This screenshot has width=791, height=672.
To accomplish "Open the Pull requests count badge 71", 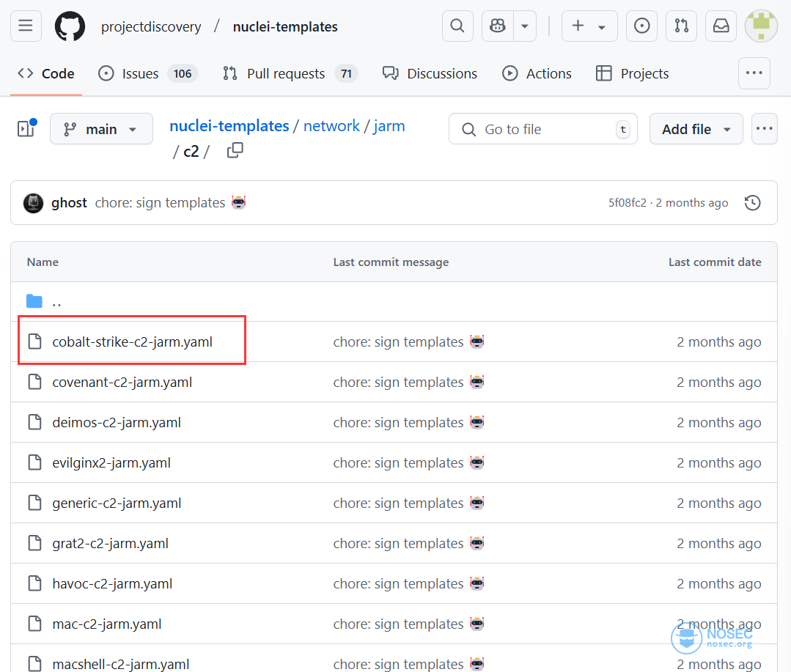I will [346, 73].
